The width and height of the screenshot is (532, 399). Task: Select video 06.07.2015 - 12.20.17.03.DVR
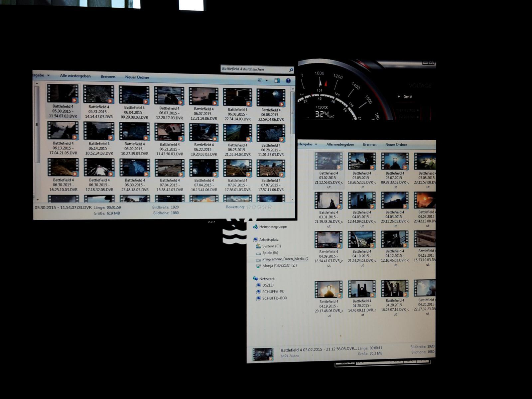click(x=169, y=103)
